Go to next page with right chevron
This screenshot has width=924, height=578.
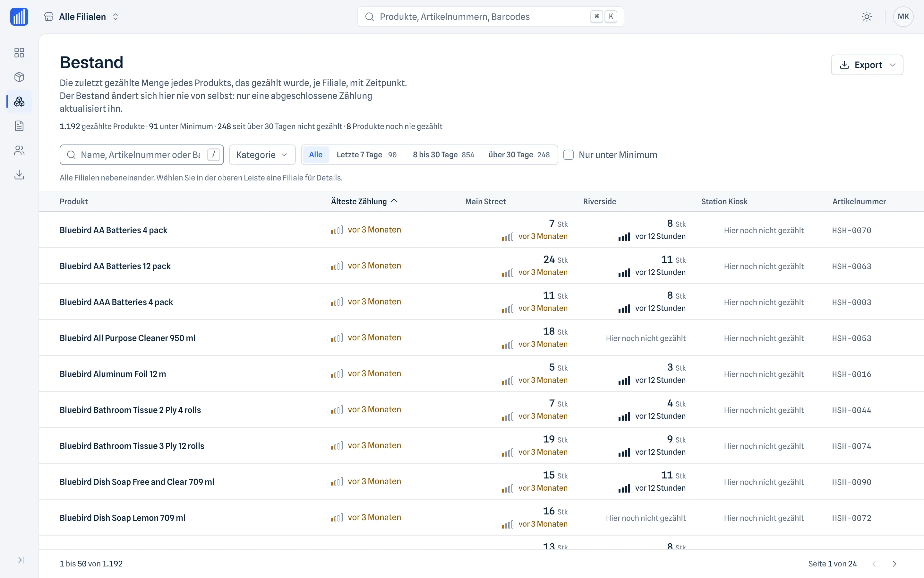point(894,564)
